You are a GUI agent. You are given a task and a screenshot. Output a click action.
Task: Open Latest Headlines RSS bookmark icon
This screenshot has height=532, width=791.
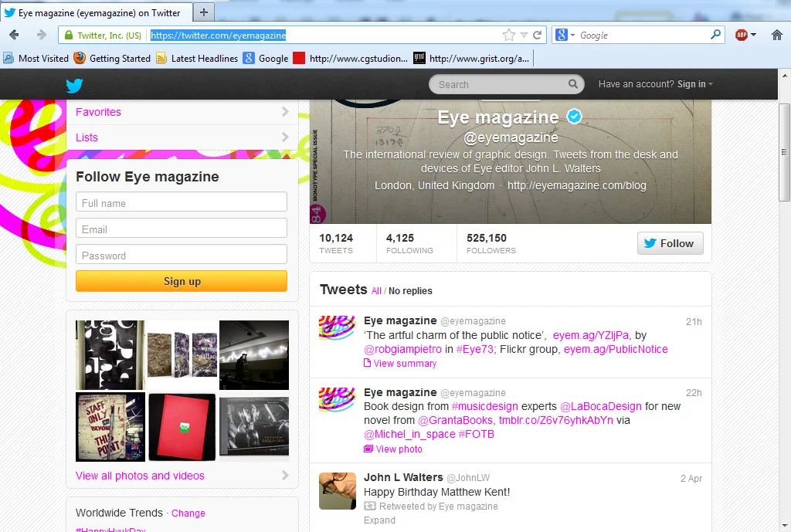tap(161, 58)
